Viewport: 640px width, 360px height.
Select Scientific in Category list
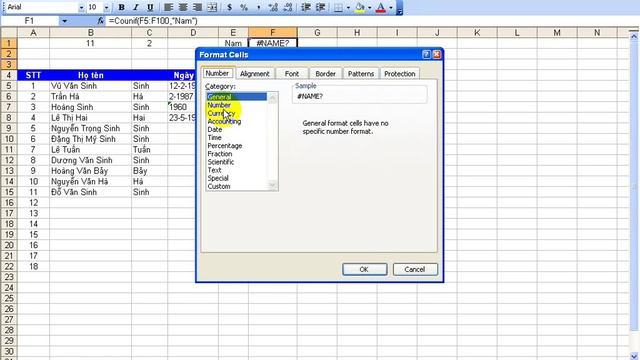click(x=237, y=162)
